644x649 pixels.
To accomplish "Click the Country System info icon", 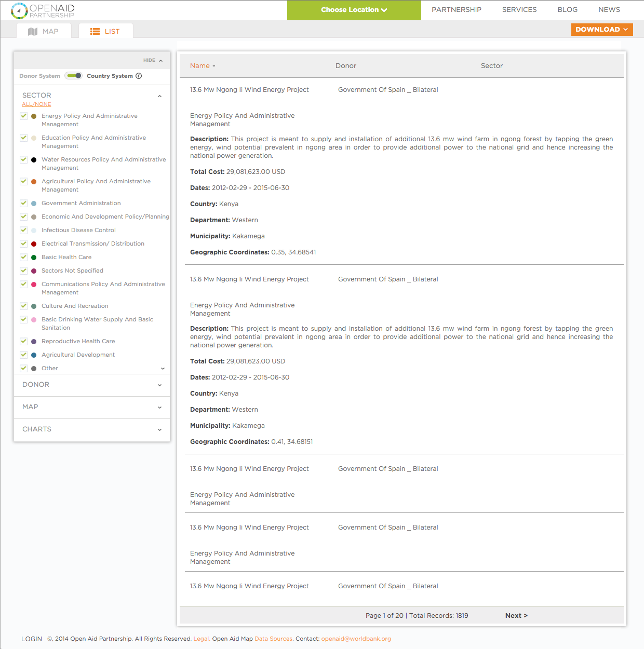I will 139,76.
